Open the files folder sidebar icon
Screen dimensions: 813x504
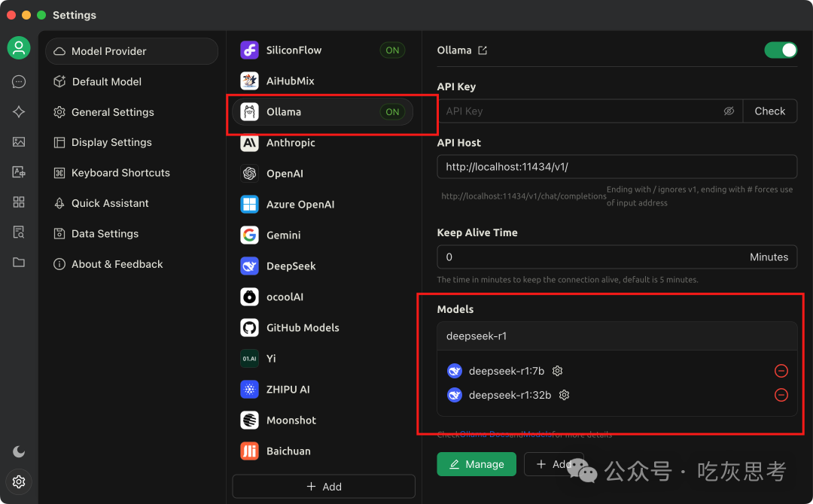pos(19,262)
